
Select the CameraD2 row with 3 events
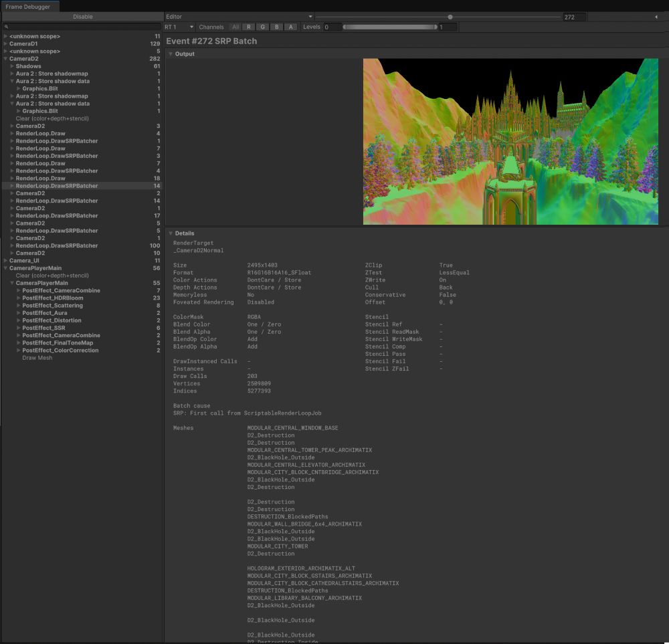tap(82, 126)
